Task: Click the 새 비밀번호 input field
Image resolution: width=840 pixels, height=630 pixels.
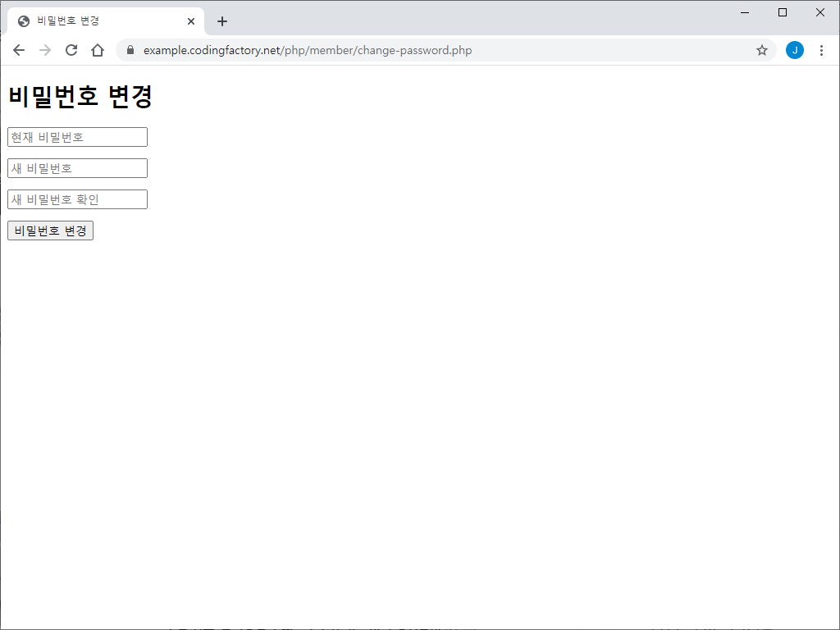Action: pos(78,168)
